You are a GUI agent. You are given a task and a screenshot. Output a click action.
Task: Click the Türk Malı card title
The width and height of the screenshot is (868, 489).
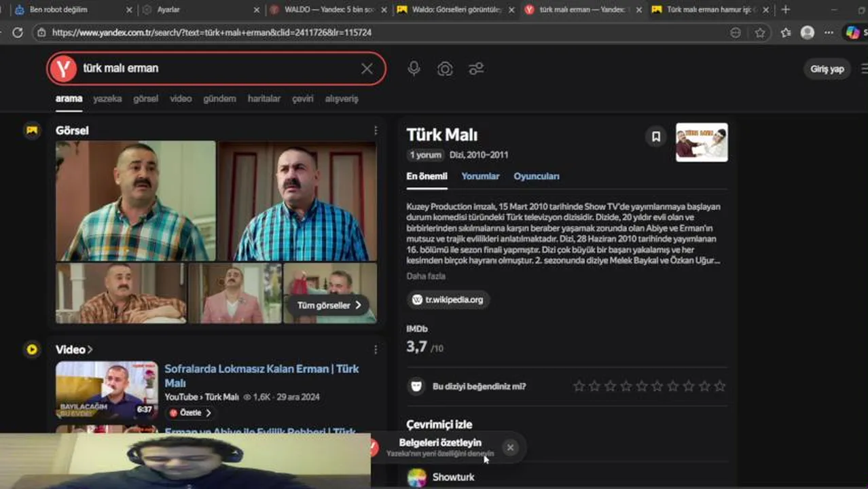click(x=442, y=135)
